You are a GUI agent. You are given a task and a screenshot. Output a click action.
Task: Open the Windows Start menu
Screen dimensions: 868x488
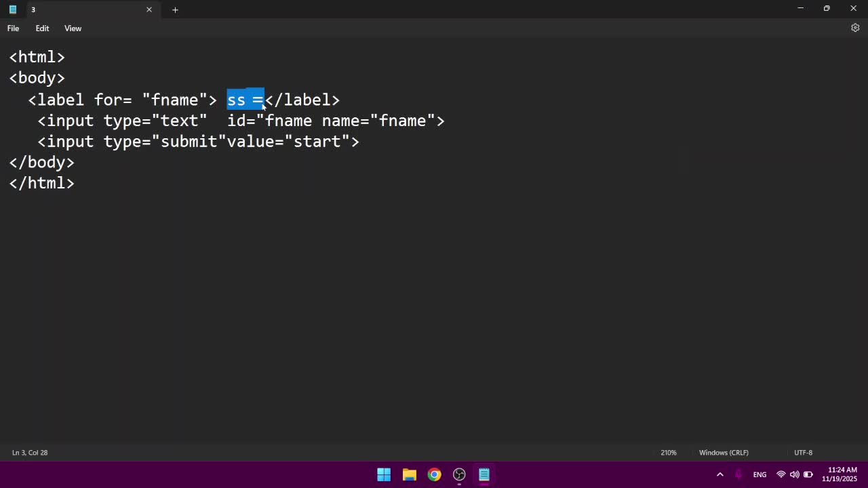coord(384,474)
